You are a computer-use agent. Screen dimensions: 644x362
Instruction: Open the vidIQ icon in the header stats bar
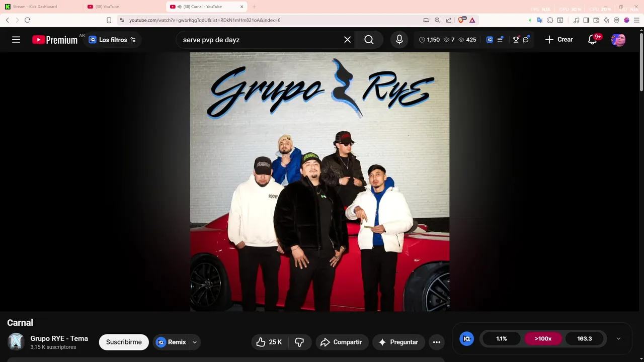[x=490, y=40]
